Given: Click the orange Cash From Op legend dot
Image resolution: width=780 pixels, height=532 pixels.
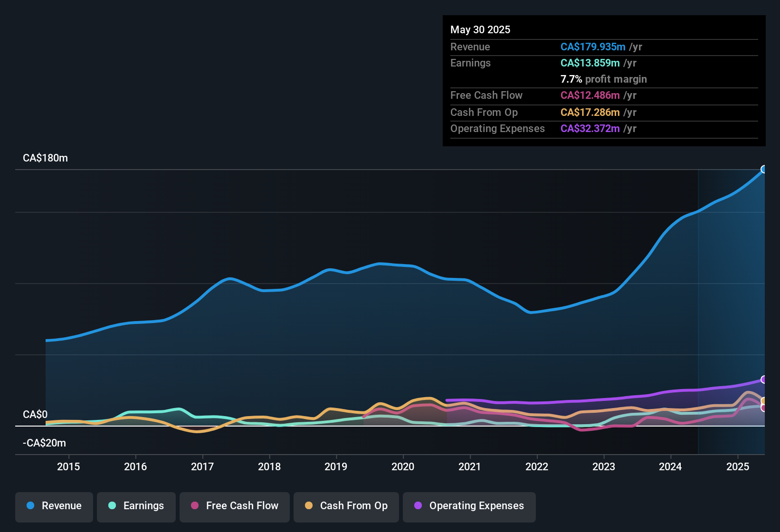Looking at the screenshot, I should point(309,505).
